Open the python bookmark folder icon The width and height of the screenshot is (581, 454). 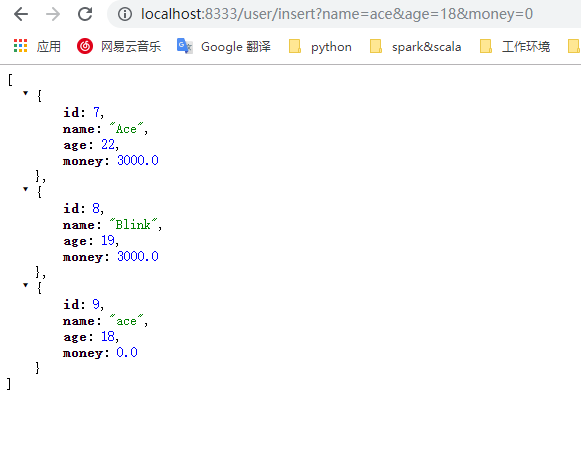295,46
